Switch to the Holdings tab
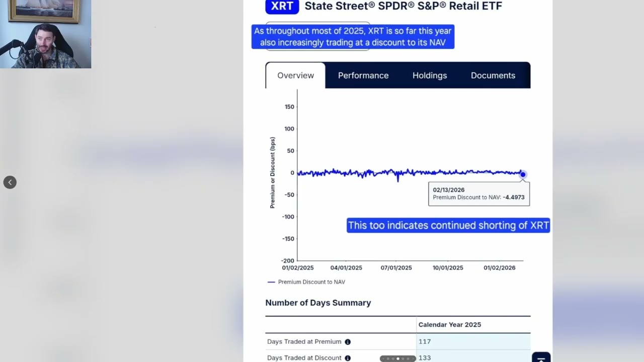This screenshot has width=644, height=362. pyautogui.click(x=430, y=75)
